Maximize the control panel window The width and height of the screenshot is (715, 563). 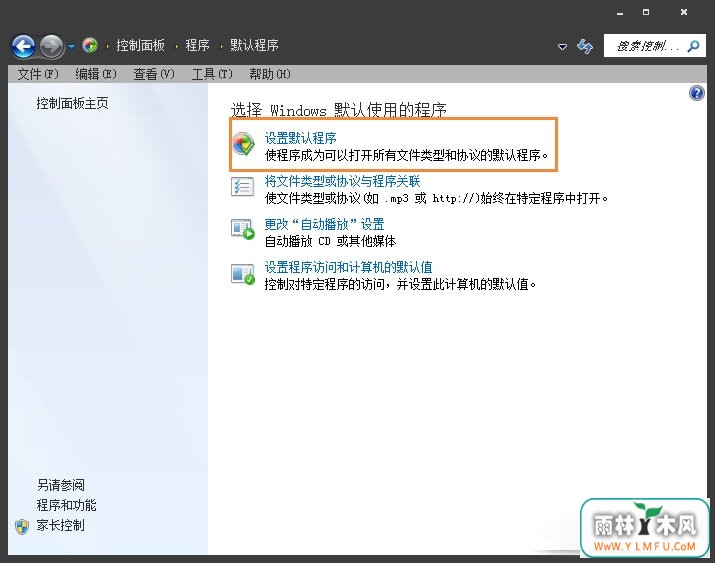pyautogui.click(x=646, y=12)
